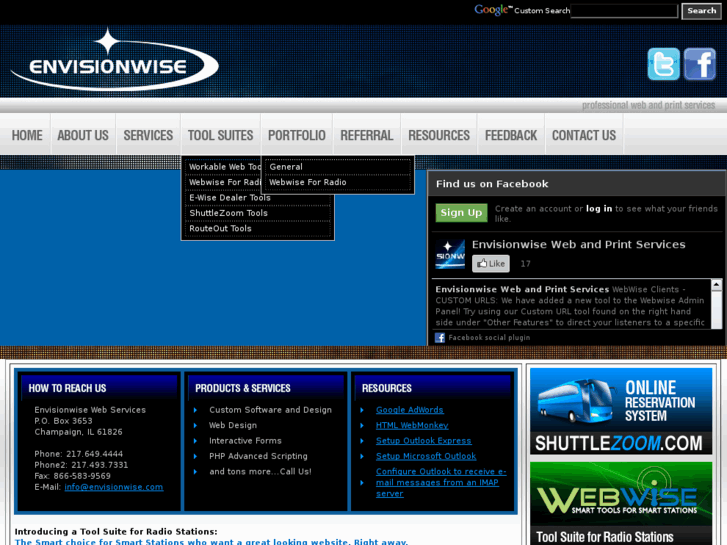The height and width of the screenshot is (545, 727).
Task: Select General in Portfolio submenu
Action: (x=338, y=167)
